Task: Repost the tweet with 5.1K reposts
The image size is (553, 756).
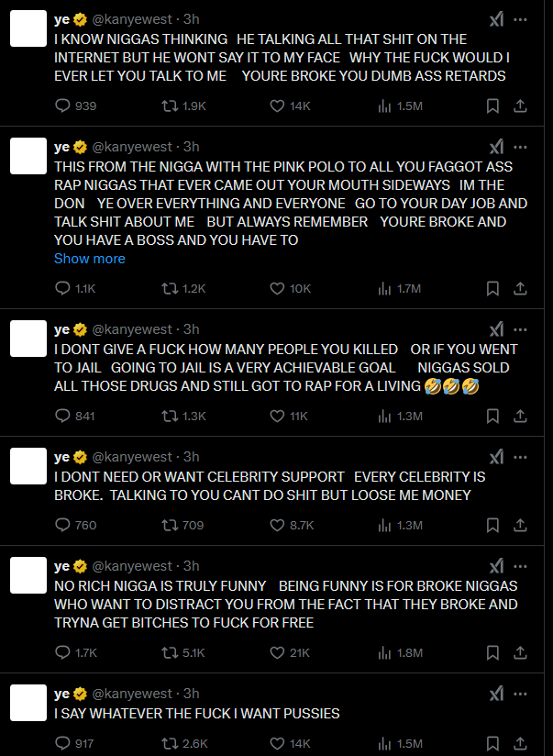Action: pos(168,652)
